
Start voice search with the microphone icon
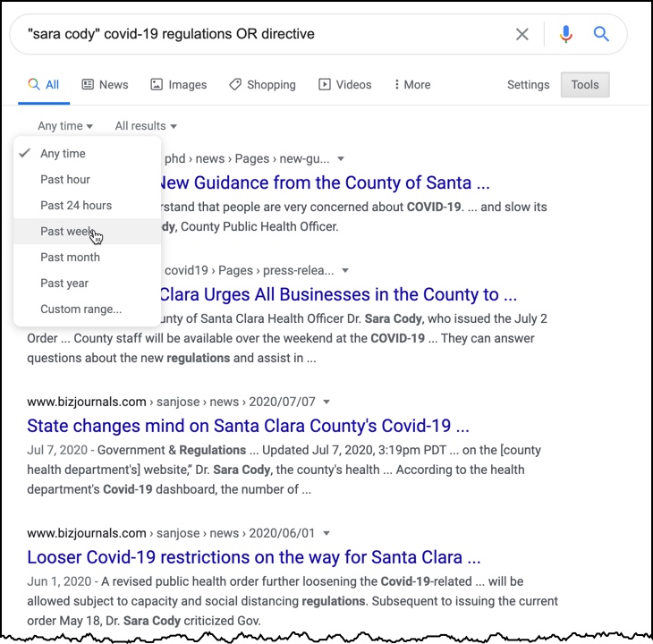[x=565, y=34]
